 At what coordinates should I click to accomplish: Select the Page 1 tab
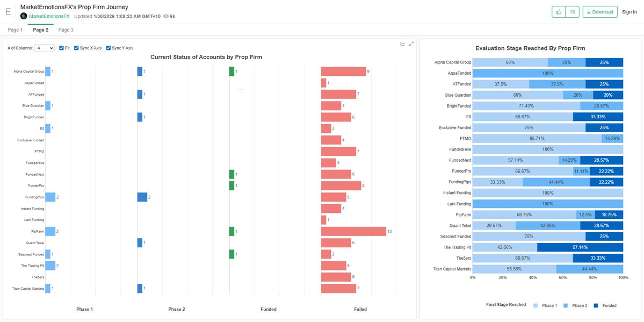(x=15, y=30)
